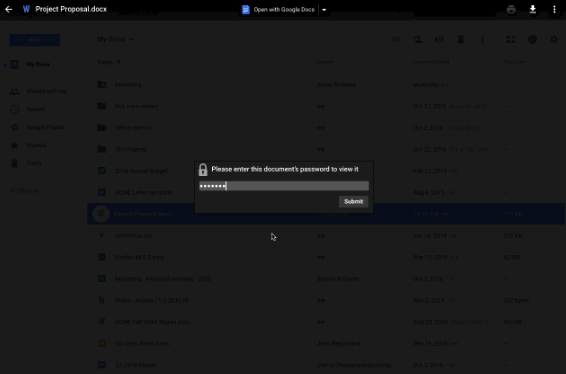Click the Word file icon in the header

pos(26,9)
